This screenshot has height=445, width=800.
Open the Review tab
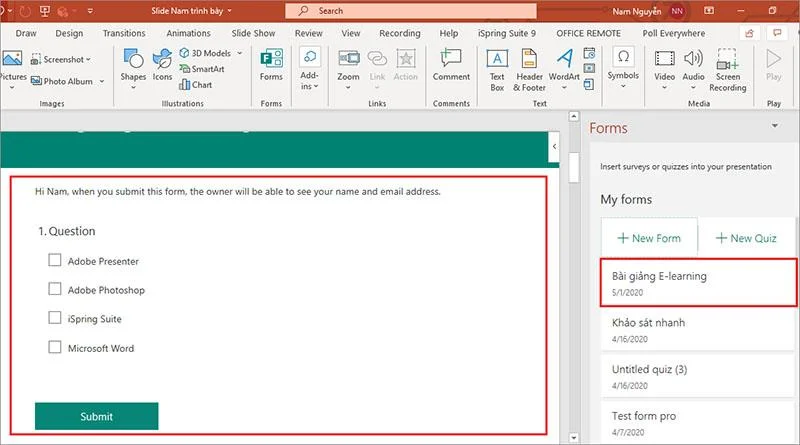pyautogui.click(x=309, y=33)
